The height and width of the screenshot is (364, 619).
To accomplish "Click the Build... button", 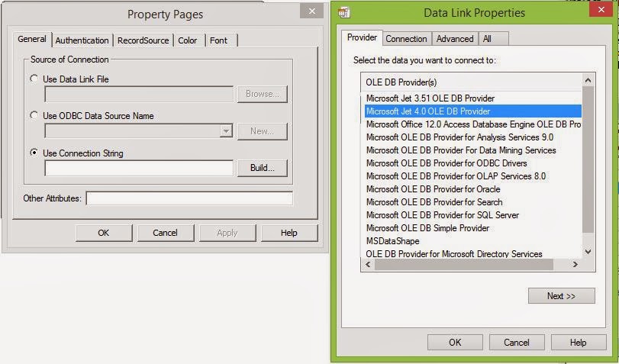I will 262,168.
